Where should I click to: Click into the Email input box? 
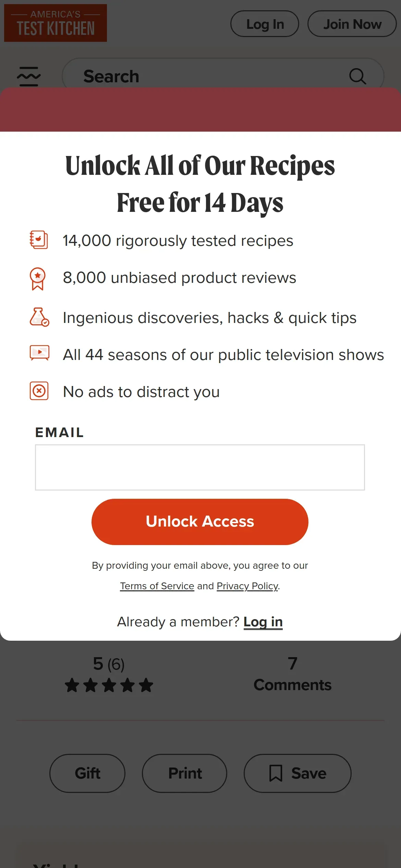coord(200,468)
